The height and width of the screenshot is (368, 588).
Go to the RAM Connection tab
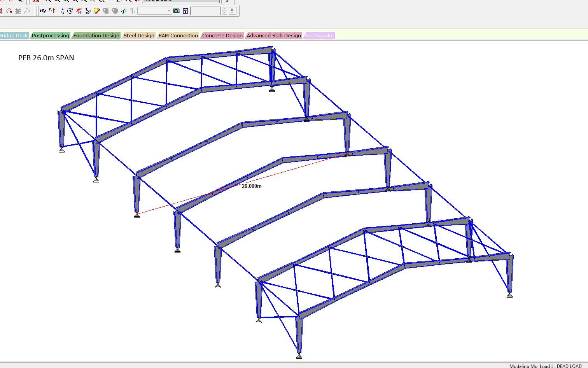point(178,35)
